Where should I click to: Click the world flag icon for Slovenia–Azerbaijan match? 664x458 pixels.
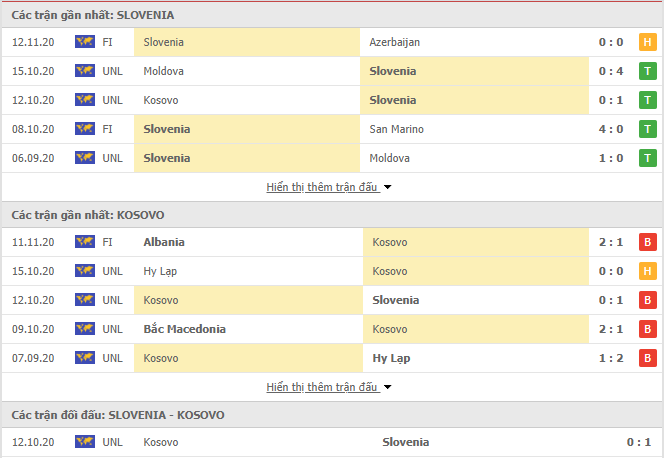coord(85,41)
